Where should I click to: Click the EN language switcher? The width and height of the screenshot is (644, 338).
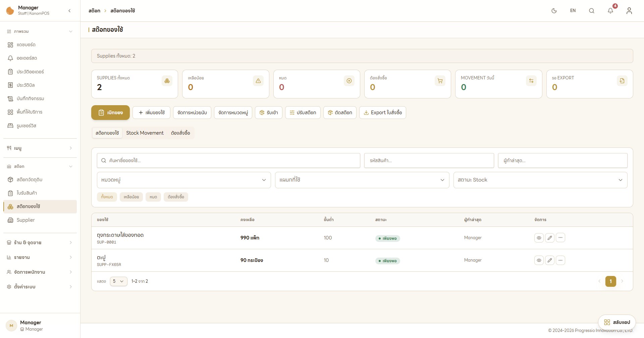pyautogui.click(x=573, y=11)
